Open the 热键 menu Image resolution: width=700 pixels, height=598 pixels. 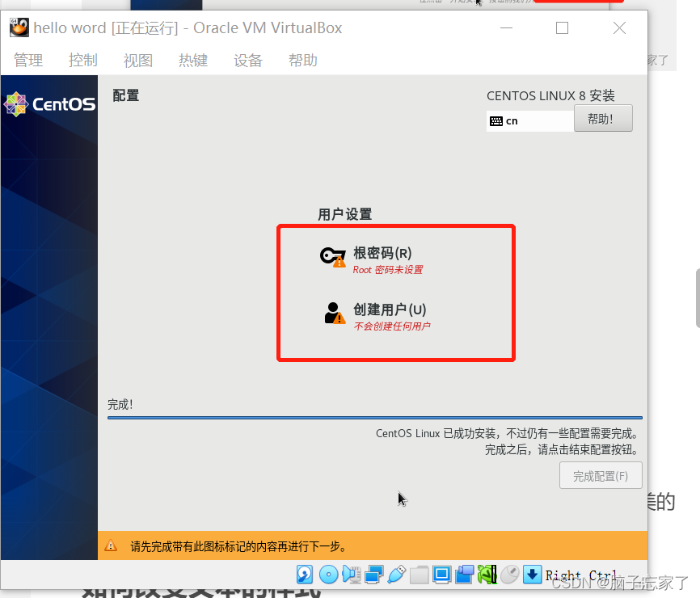(x=193, y=61)
